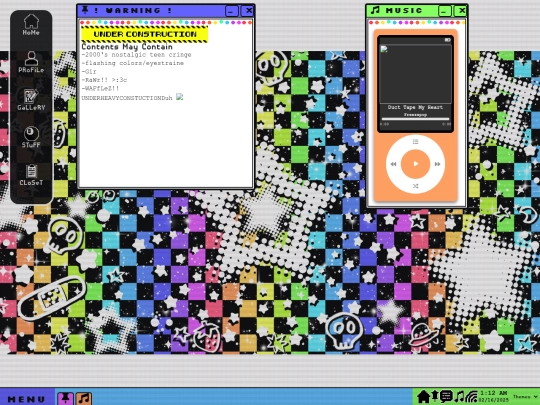Open the CLoSeT clipboard icon
Screen dimensions: 540x405
[x=31, y=175]
